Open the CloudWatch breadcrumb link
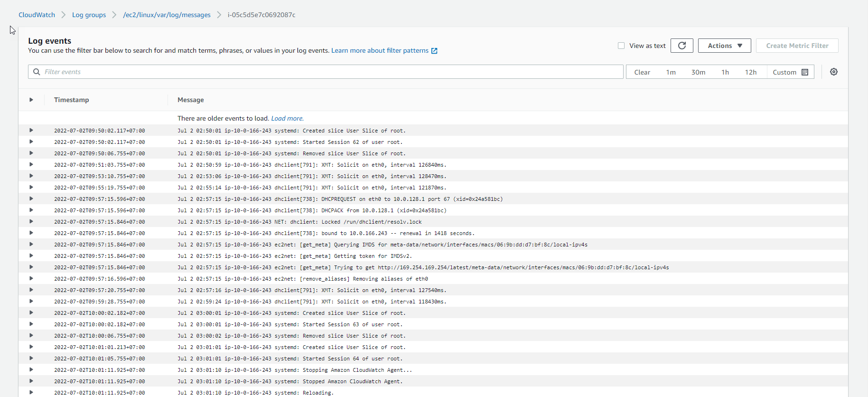This screenshot has height=397, width=868. pos(37,15)
